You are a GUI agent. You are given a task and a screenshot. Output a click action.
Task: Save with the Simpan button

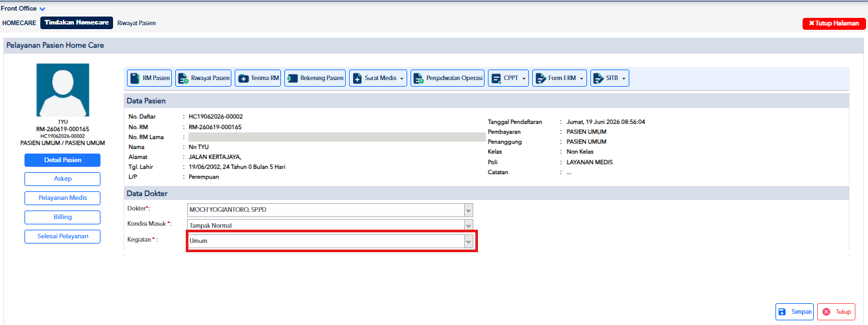point(794,312)
